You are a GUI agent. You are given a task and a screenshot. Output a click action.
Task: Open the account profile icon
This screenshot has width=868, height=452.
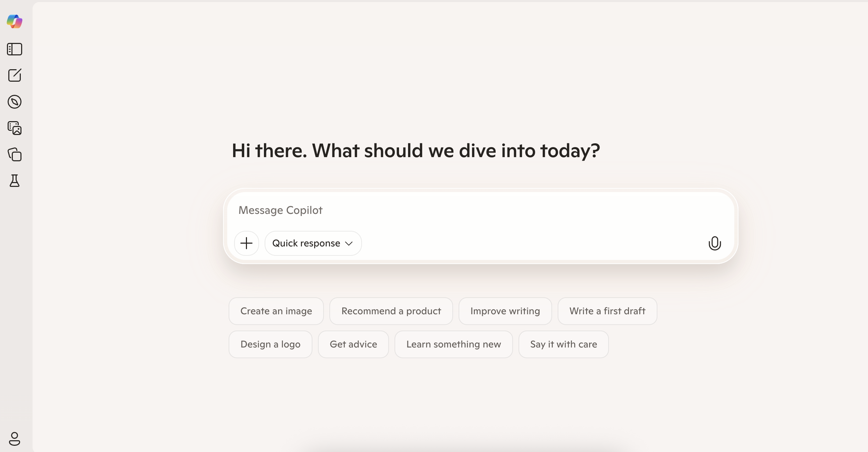15,439
